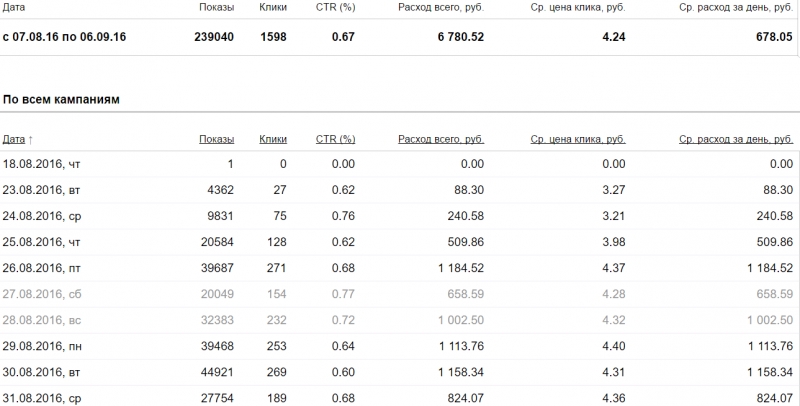800x406 pixels.
Task: Select the 31.08.2016, ср row date
Action: coord(42,398)
